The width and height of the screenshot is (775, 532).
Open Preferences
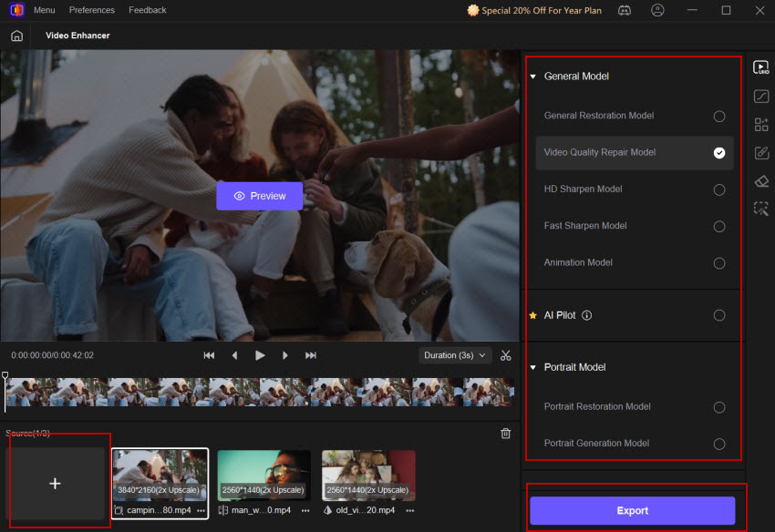(x=91, y=10)
